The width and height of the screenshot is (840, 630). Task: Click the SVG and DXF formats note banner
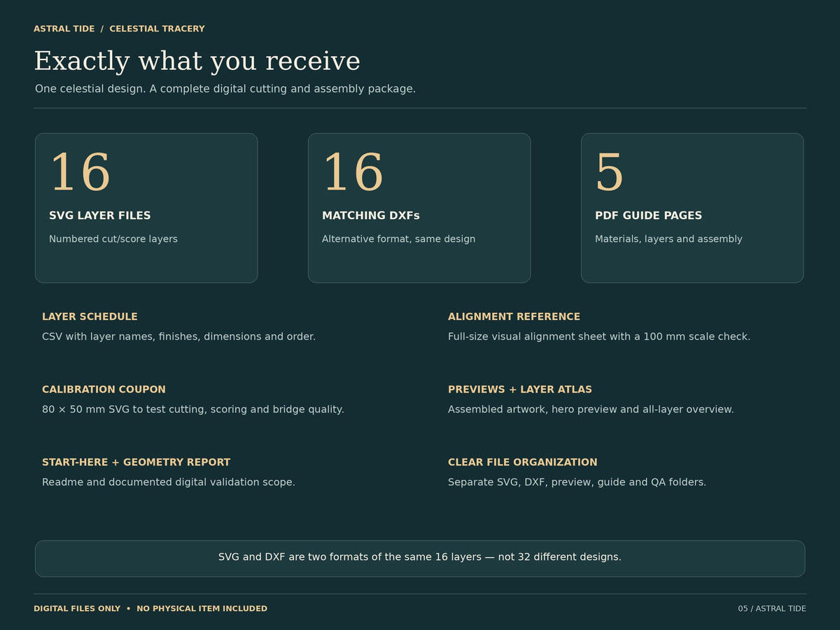420,559
